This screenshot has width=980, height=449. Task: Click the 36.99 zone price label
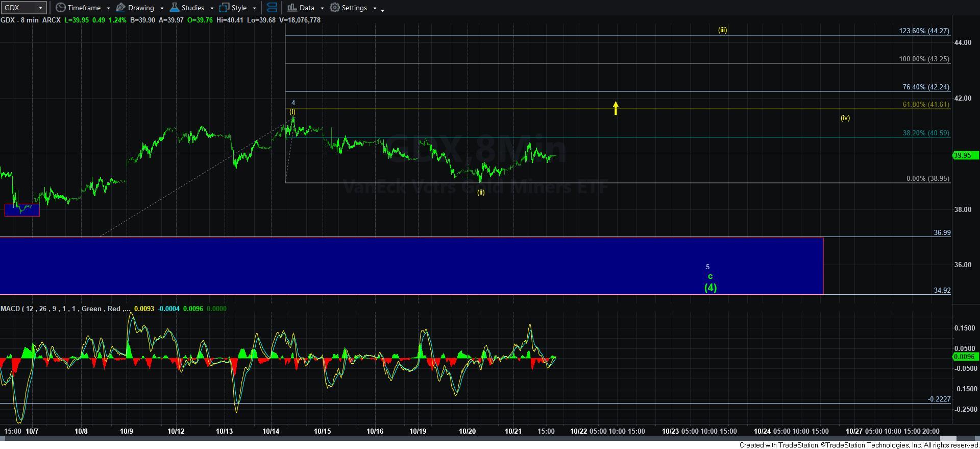click(942, 232)
